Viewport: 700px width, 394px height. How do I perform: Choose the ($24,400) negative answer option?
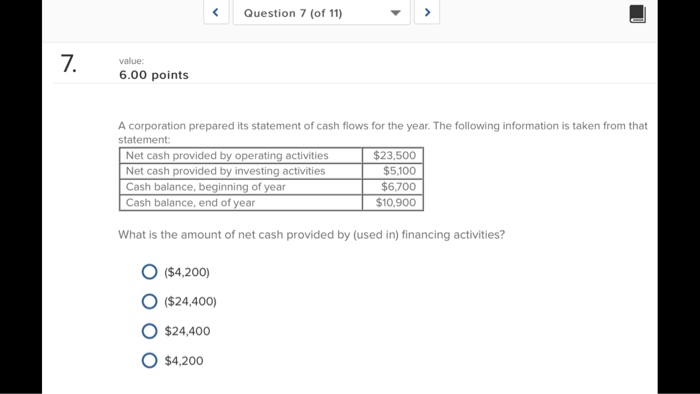149,302
